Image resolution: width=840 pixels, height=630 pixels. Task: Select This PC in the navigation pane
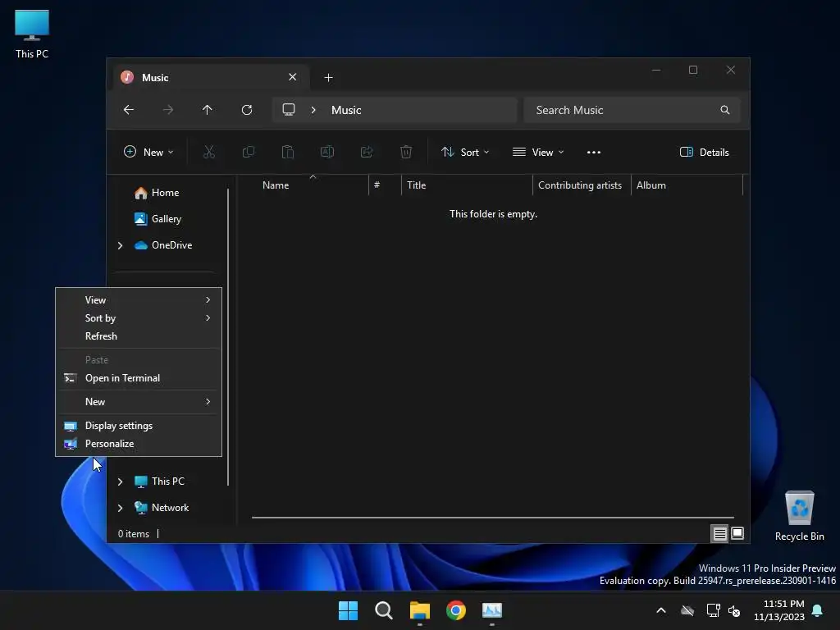167,482
